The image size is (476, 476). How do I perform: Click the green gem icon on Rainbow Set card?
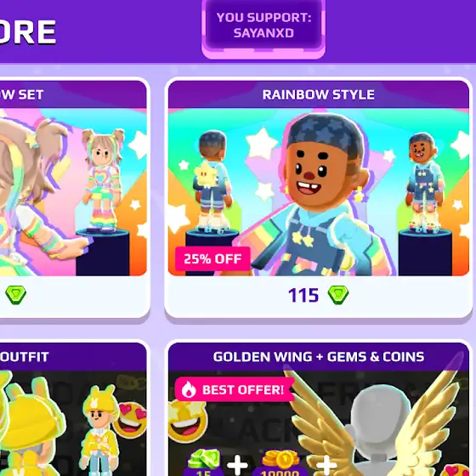[16, 295]
